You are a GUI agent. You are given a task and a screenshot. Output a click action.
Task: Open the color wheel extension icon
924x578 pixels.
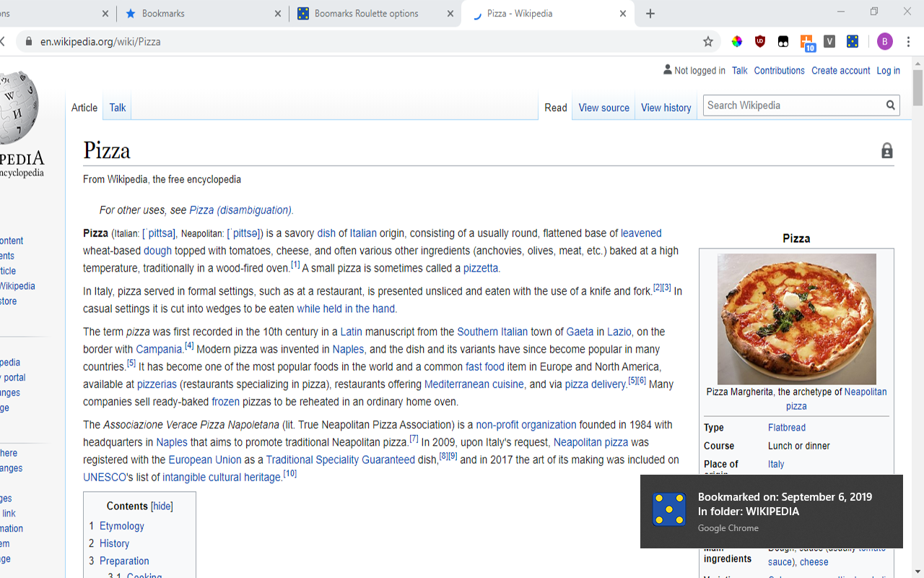click(x=737, y=42)
